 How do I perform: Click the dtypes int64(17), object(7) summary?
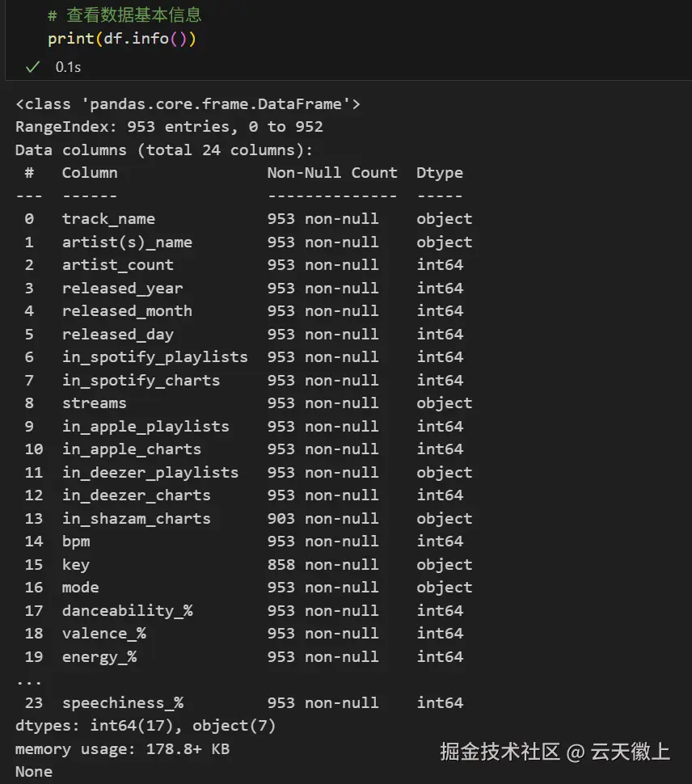(146, 726)
